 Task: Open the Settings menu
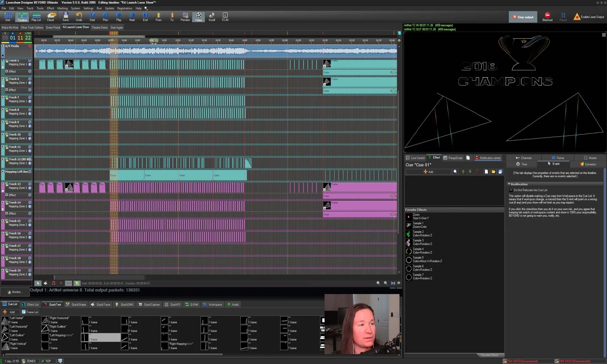88,8
